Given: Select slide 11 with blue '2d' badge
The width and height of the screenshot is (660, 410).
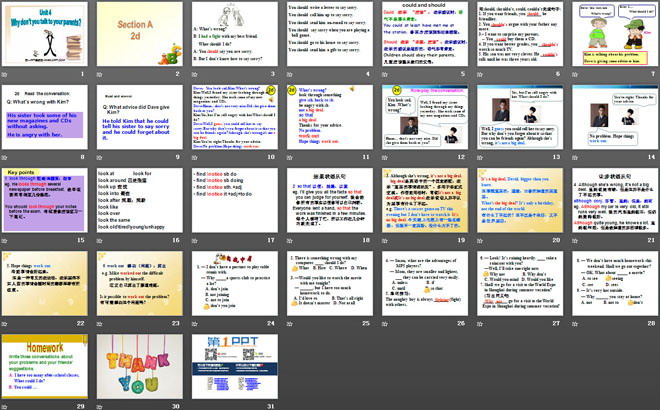Looking at the screenshot, I should click(x=329, y=119).
